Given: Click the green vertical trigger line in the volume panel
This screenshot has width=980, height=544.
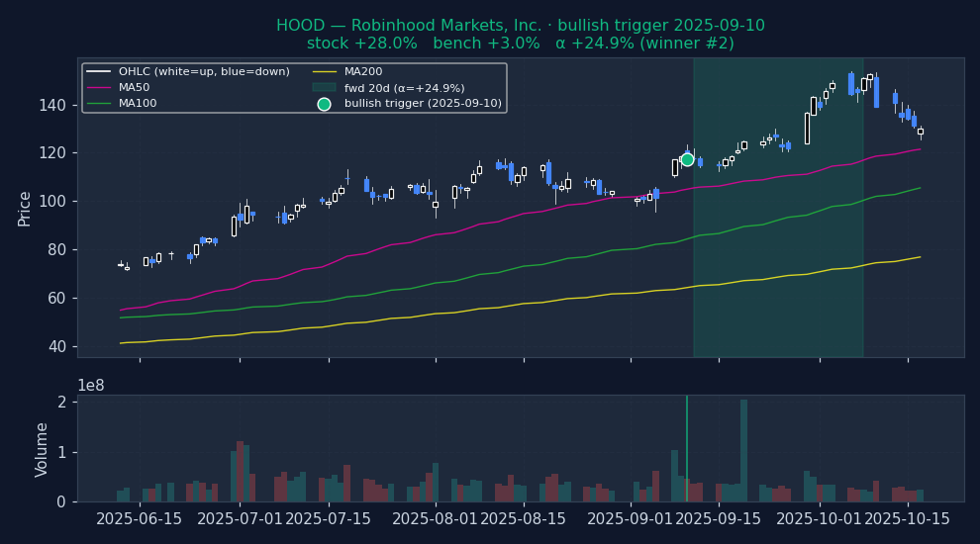Looking at the screenshot, I should (x=687, y=445).
